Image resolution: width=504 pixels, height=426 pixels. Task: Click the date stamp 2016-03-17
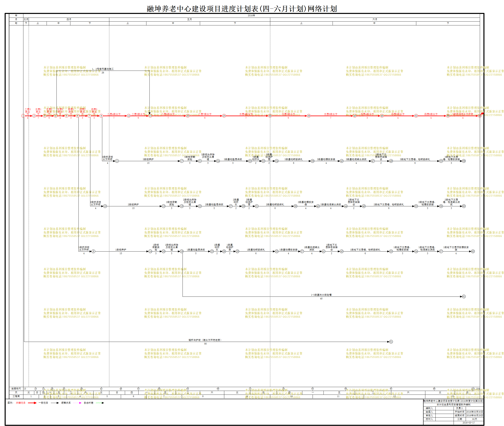click(x=469, y=423)
